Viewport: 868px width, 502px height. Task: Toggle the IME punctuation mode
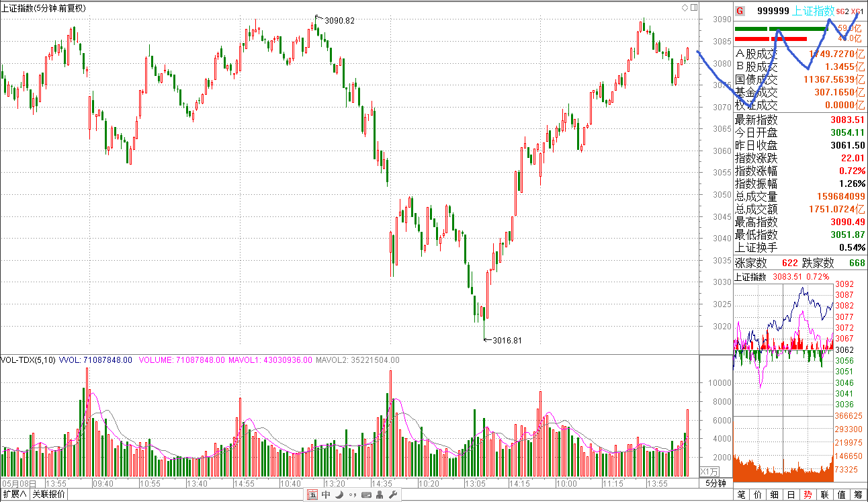click(352, 495)
